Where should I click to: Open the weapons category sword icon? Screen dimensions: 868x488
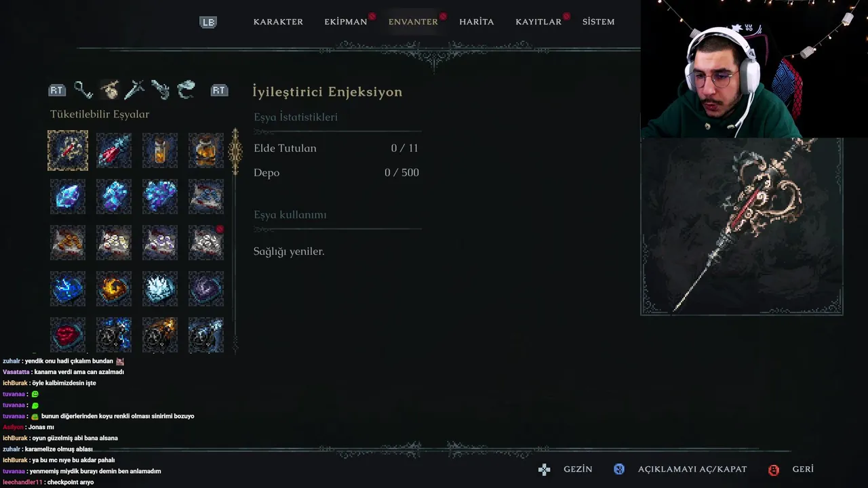tap(134, 90)
